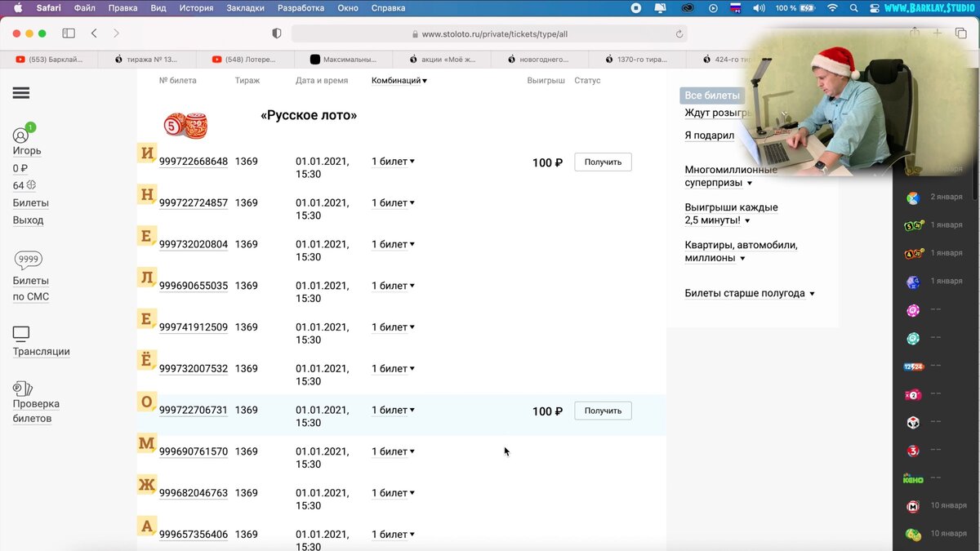Toggle the Я подарил filter

(x=709, y=135)
